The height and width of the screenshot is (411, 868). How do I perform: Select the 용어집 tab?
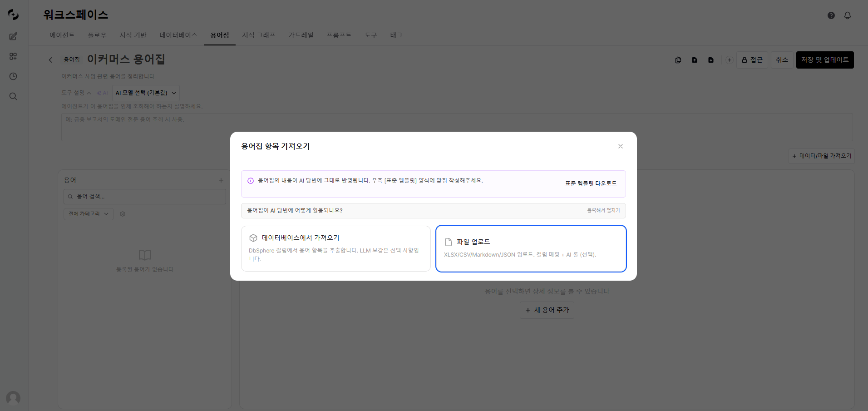click(220, 35)
